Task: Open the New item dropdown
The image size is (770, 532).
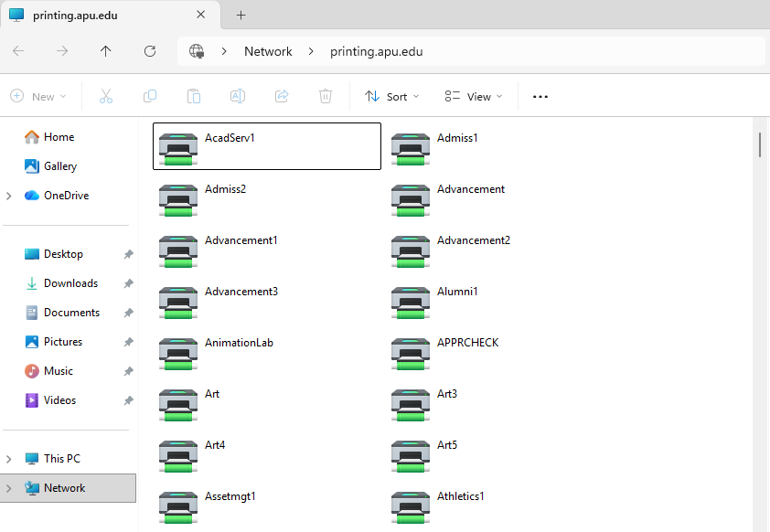Action: (38, 96)
